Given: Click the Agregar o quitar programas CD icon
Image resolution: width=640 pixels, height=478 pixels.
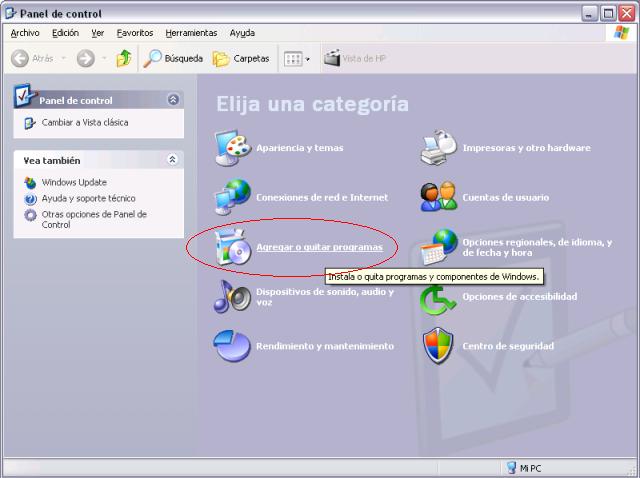Looking at the screenshot, I should (233, 247).
